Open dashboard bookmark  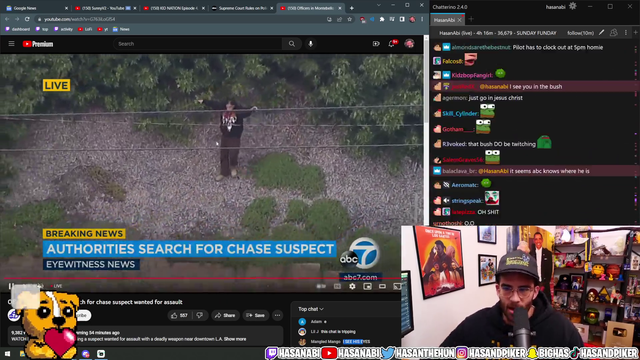[18, 29]
